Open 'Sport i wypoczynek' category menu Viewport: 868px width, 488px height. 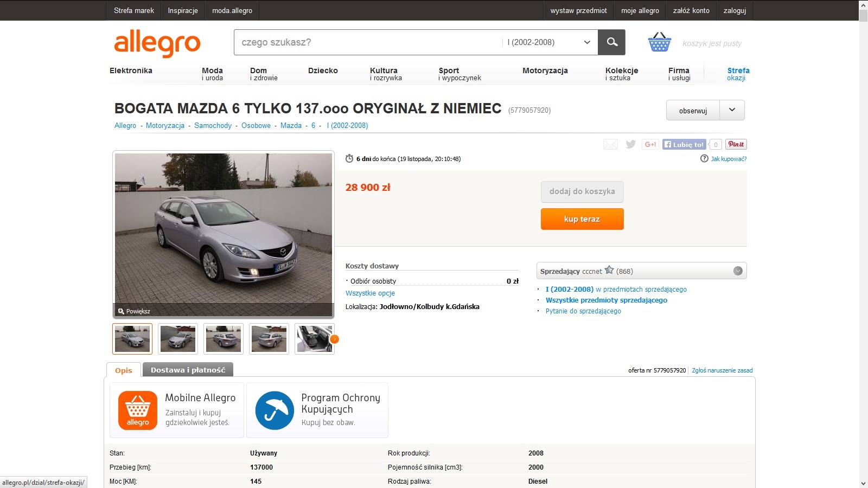click(x=459, y=74)
